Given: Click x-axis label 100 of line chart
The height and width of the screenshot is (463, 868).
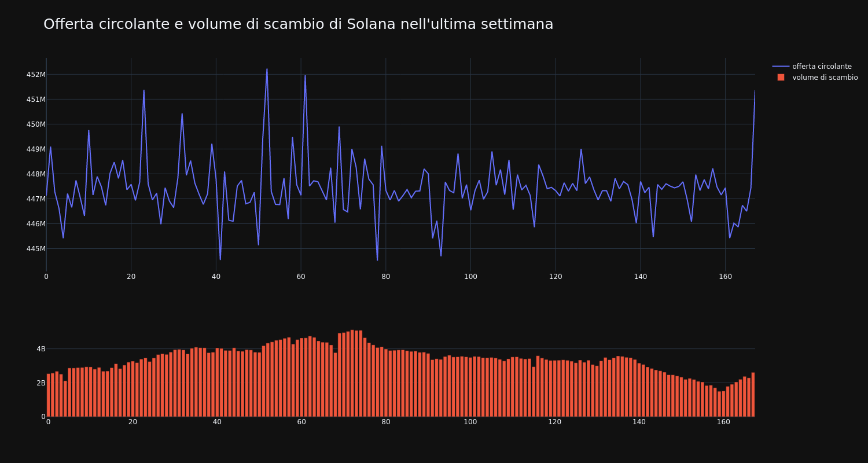Looking at the screenshot, I should (x=470, y=277).
